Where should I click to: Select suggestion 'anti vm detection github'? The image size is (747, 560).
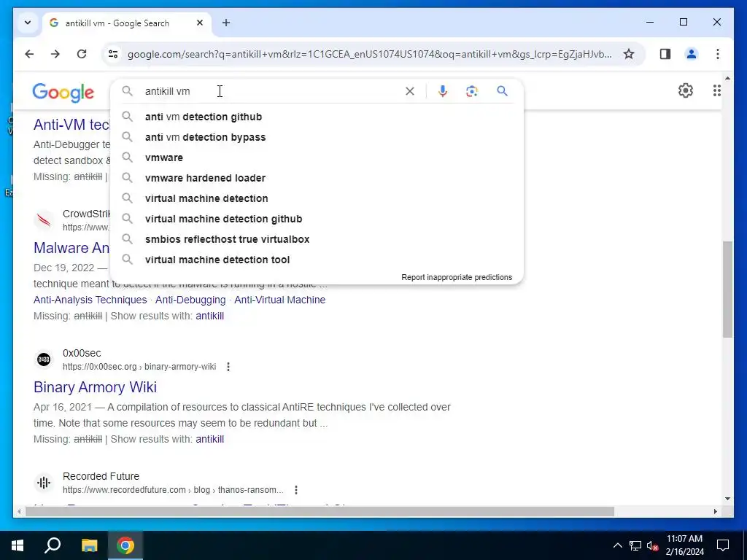point(317,117)
